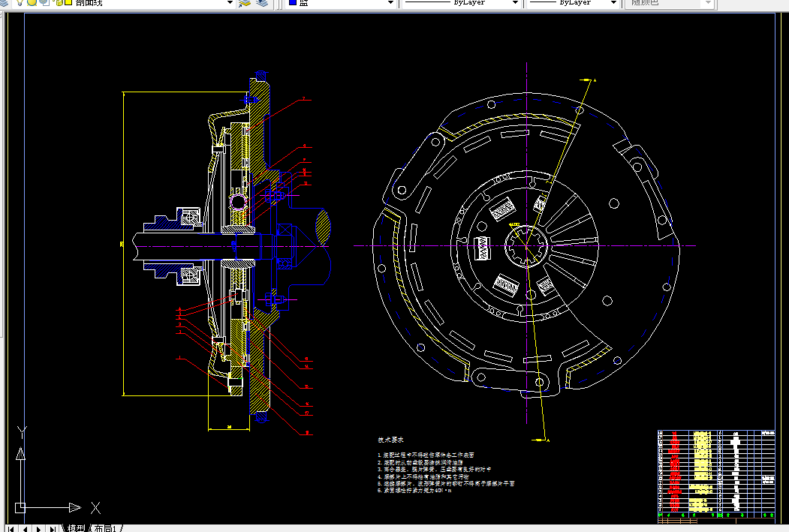The image size is (789, 532).
Task: Click the Layer Previous icon
Action: 262,2
